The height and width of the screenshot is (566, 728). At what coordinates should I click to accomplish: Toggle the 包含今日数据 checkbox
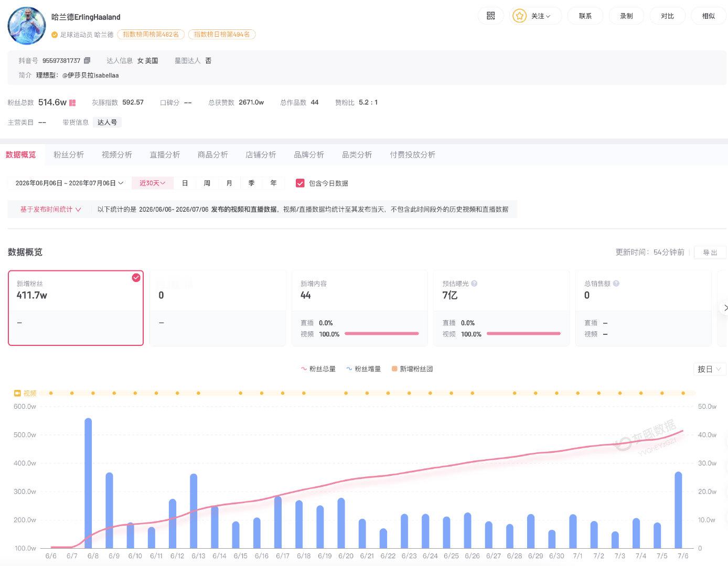coord(300,183)
